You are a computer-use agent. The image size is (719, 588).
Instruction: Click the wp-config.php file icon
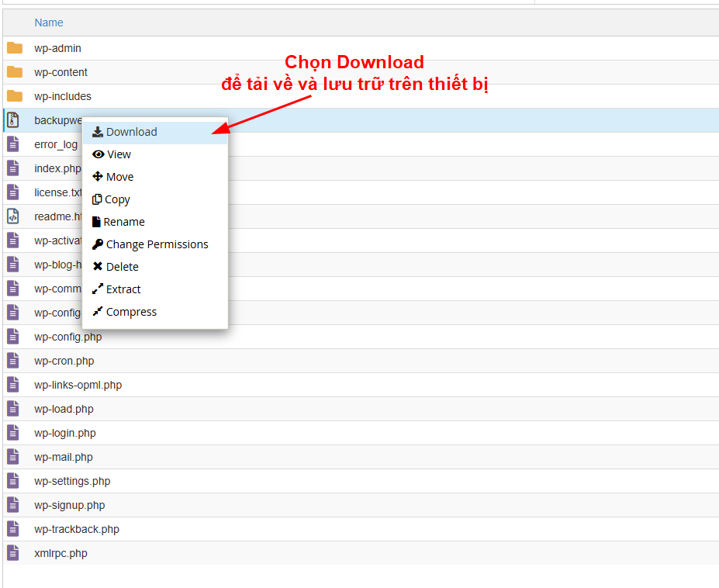point(13,337)
